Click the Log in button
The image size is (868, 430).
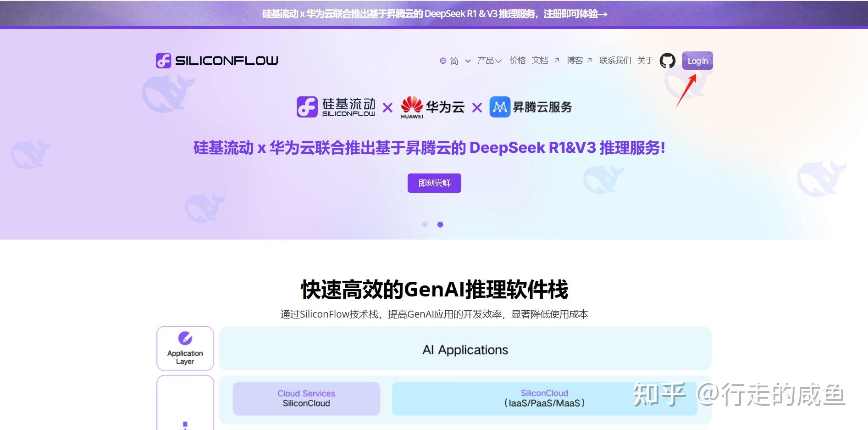click(697, 61)
